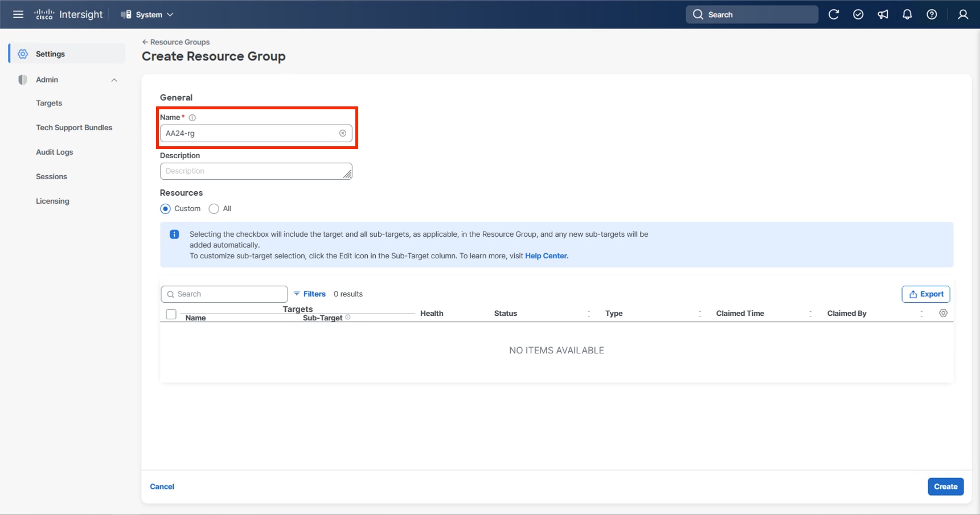Clear the Name field with the X icon
Image resolution: width=980 pixels, height=515 pixels.
pyautogui.click(x=342, y=133)
